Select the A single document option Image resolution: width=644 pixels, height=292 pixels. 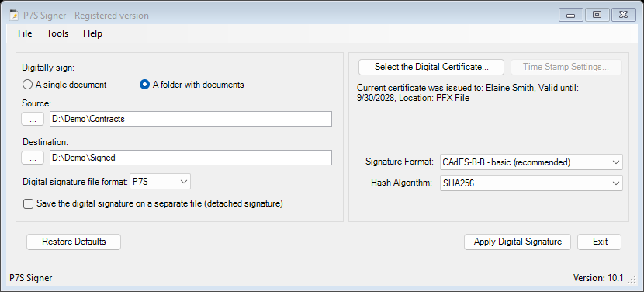(x=64, y=85)
